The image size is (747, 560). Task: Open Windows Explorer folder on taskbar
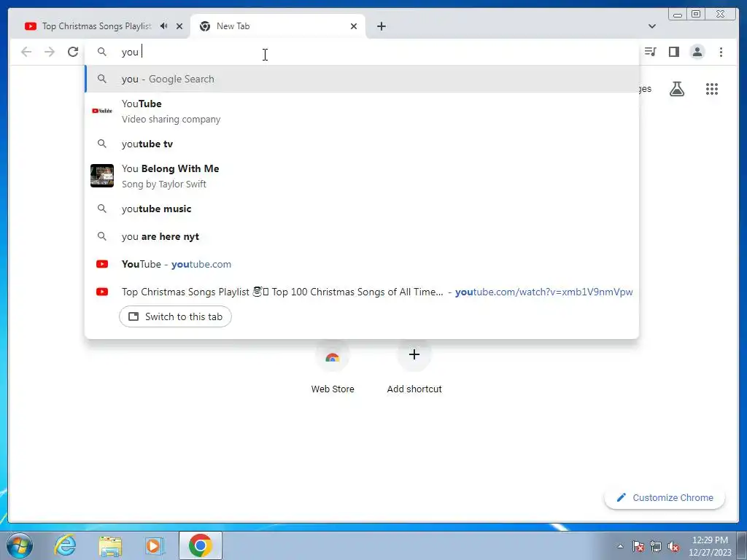pyautogui.click(x=110, y=545)
